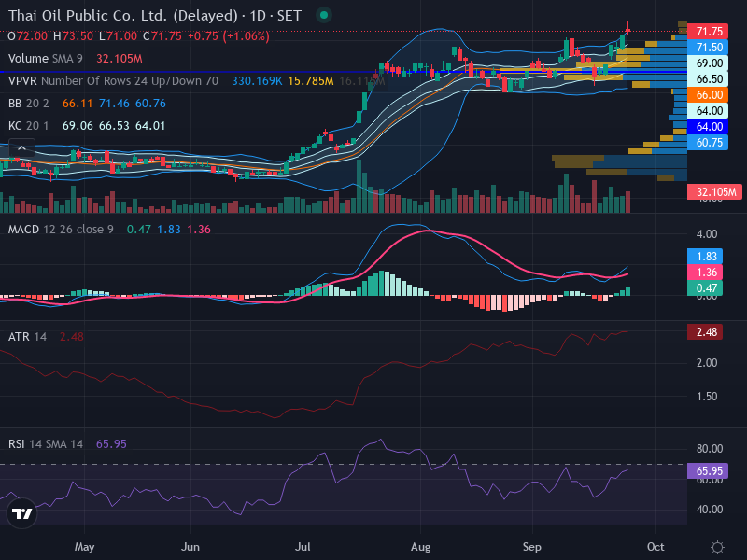Screen dimensions: 747x560
Task: Click the 65.95 RSI axis label
Action: (708, 471)
